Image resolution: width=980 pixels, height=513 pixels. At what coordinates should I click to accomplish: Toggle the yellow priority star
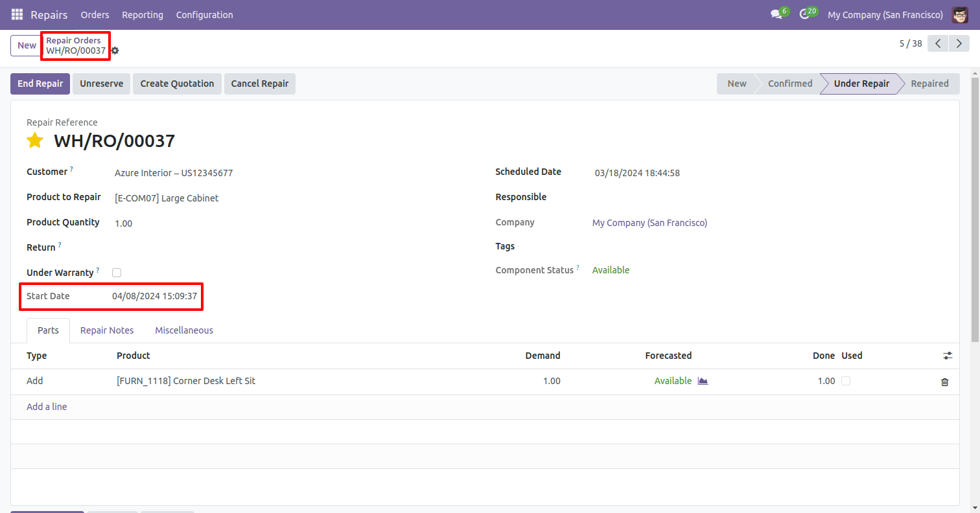point(35,141)
